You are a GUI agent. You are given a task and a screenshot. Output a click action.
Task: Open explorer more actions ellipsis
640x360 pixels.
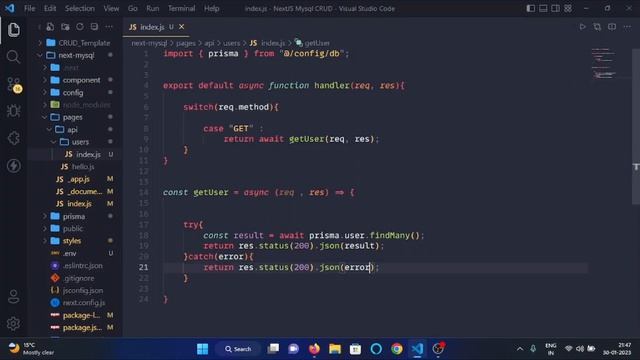click(109, 27)
